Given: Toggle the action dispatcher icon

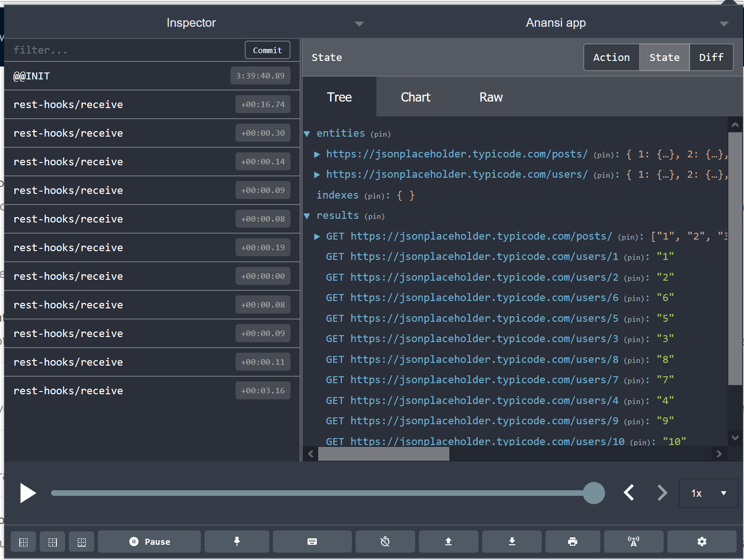Looking at the screenshot, I should click(385, 542).
